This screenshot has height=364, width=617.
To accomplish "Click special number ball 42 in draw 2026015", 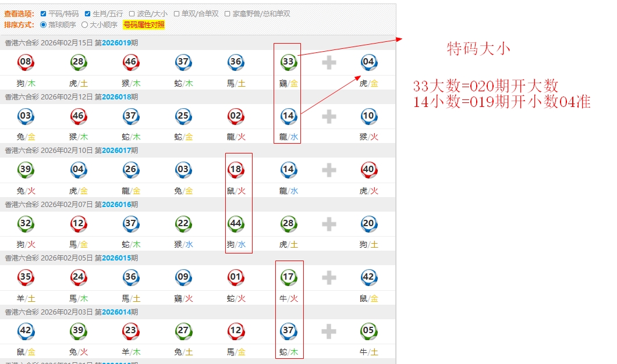I will (x=368, y=277).
